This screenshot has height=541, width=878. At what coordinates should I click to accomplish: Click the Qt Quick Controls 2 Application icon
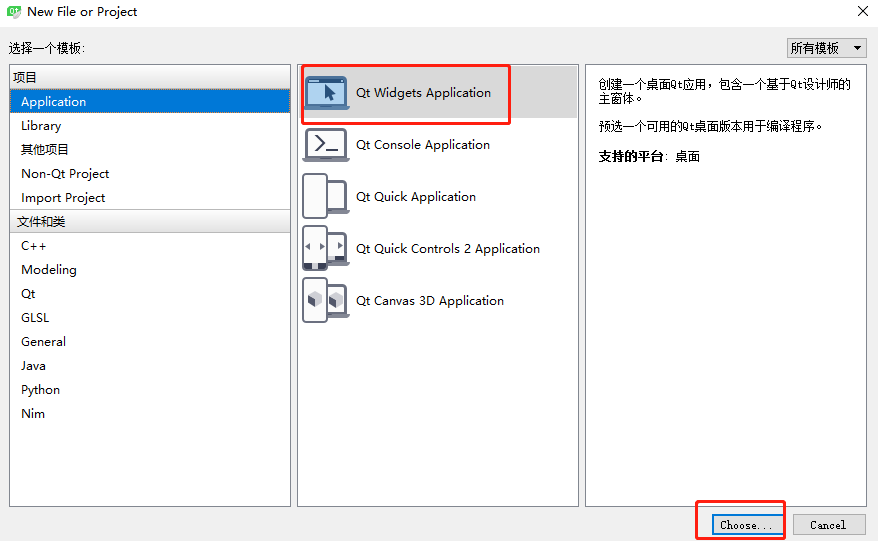[x=326, y=249]
